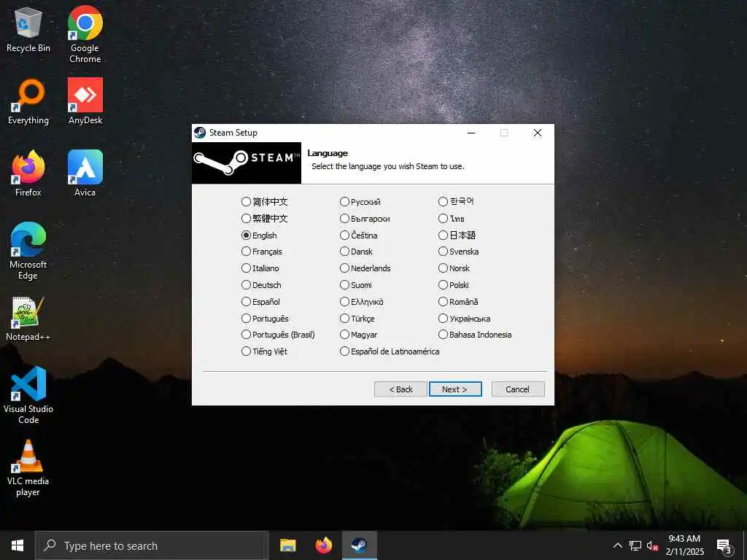Select the Thai language option
Viewport: 747px width, 560px height.
coord(452,219)
